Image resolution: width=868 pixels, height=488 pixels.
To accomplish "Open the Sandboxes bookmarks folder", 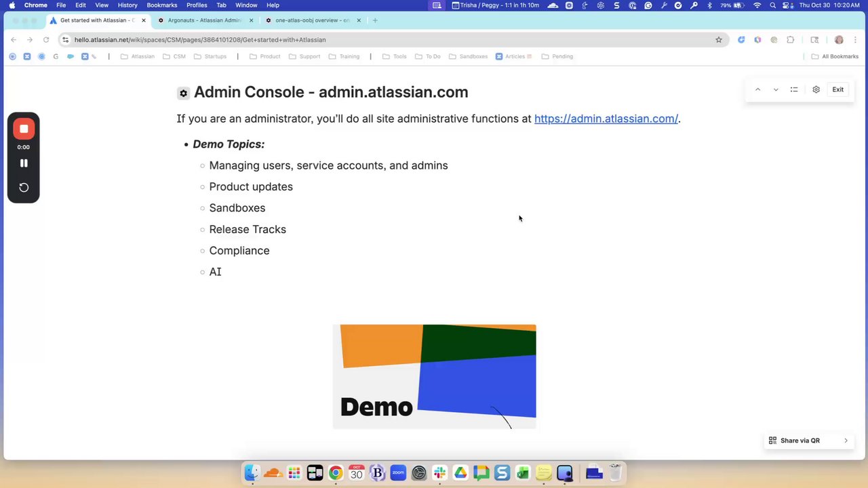I will click(x=468, y=56).
